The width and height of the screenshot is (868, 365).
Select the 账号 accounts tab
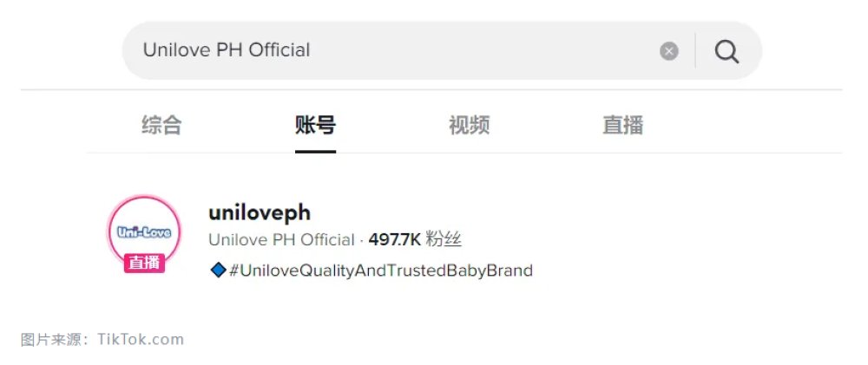tap(315, 125)
